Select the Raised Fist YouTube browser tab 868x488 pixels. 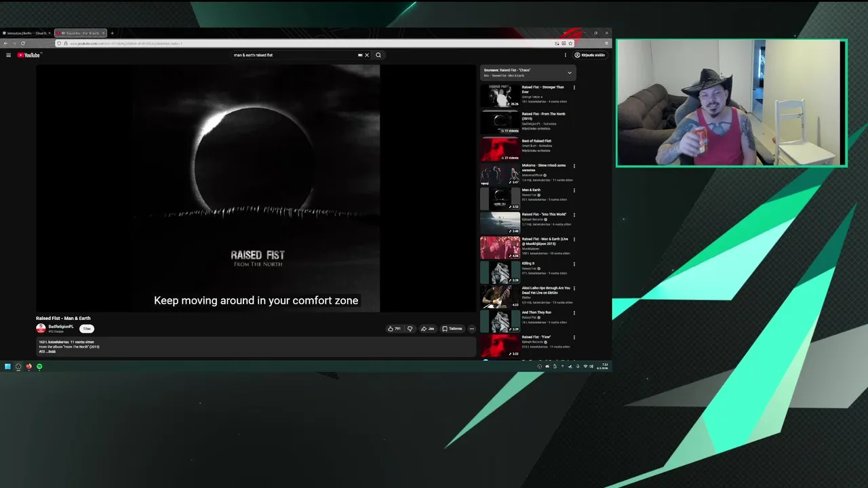(81, 33)
